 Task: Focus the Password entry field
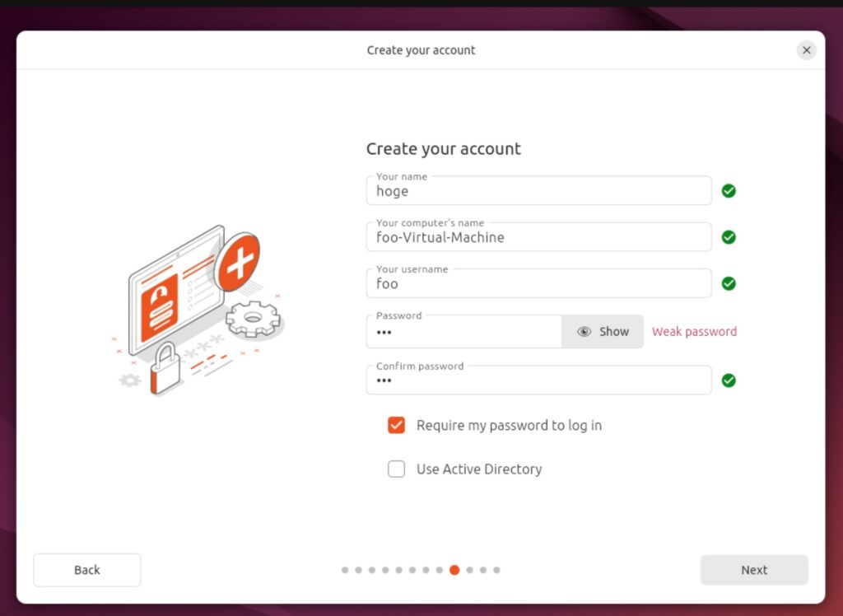point(463,333)
